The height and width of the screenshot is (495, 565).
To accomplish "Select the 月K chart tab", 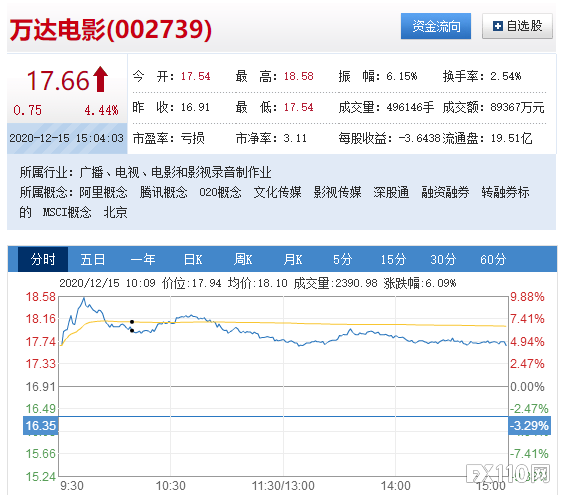I will pos(293,259).
